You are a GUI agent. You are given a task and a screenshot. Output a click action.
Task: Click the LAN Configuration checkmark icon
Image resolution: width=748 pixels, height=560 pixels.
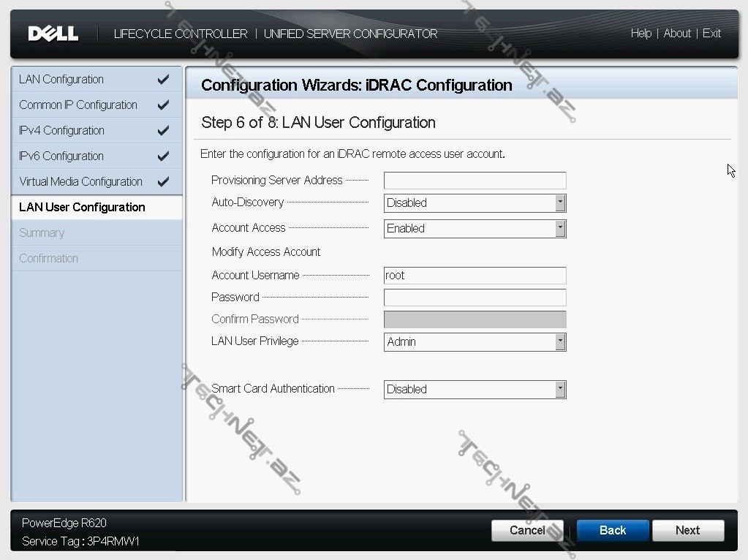click(x=163, y=79)
